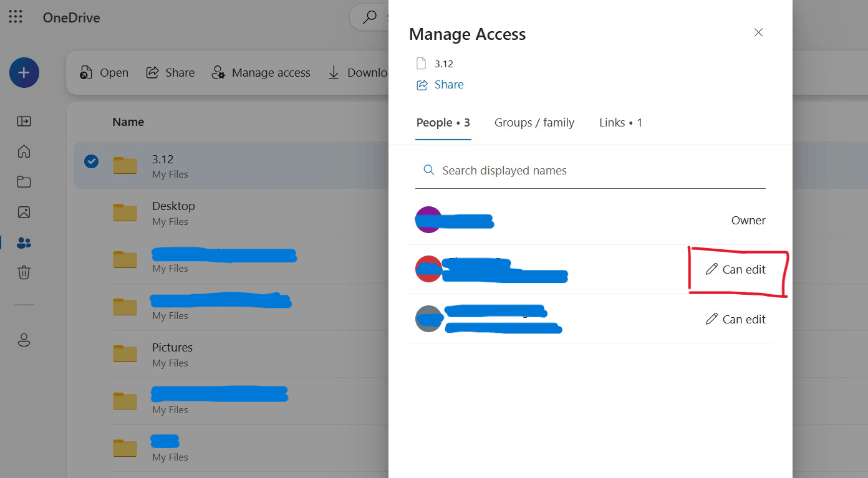Switch to the Groups / family tab
Image resolution: width=868 pixels, height=478 pixels.
coord(534,122)
